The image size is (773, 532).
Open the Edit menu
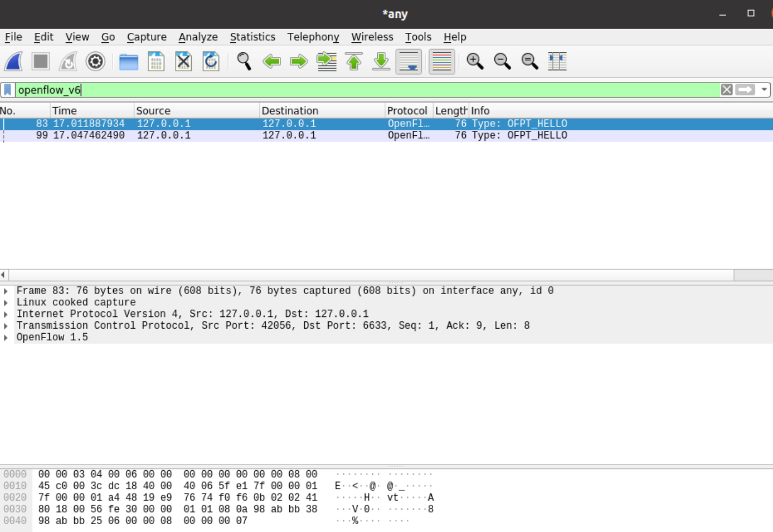[43, 37]
